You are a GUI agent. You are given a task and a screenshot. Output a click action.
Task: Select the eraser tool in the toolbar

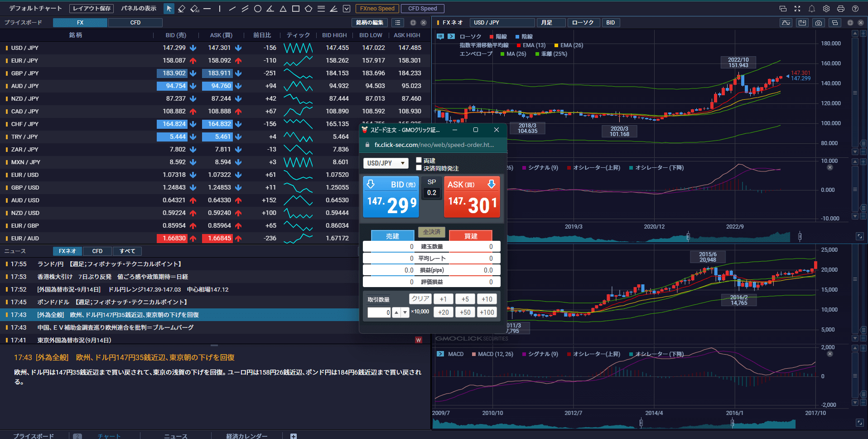[182, 8]
